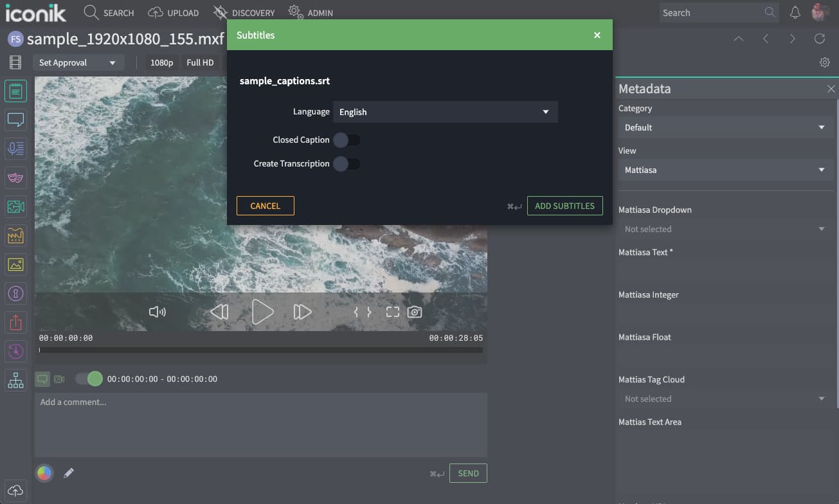Select the scenes/faces panel icon in sidebar
The height and width of the screenshot is (504, 839).
click(x=15, y=177)
